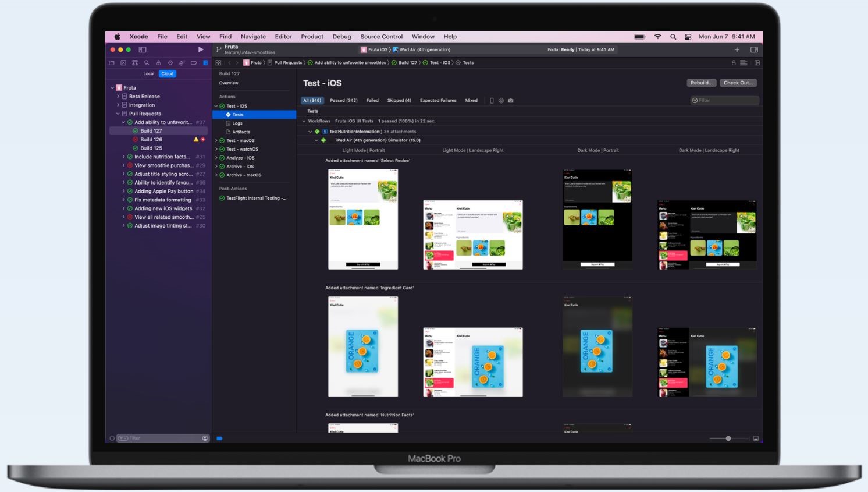Viewport: 868px width, 492px height.
Task: Go back with the left arrow
Action: tap(229, 63)
